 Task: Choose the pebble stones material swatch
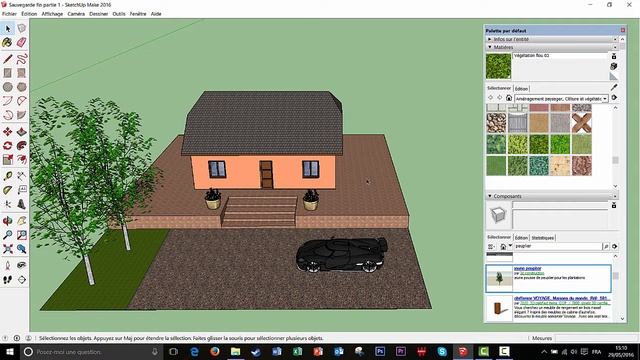pyautogui.click(x=496, y=123)
